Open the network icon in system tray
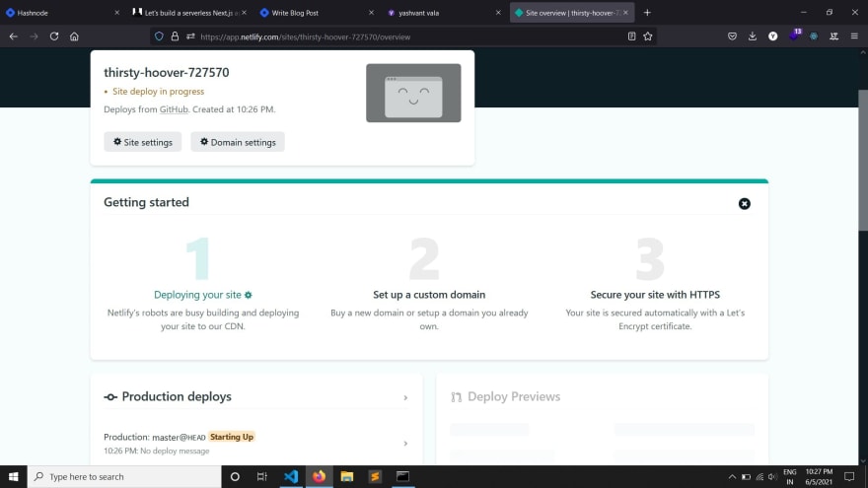868x488 pixels. (759, 476)
